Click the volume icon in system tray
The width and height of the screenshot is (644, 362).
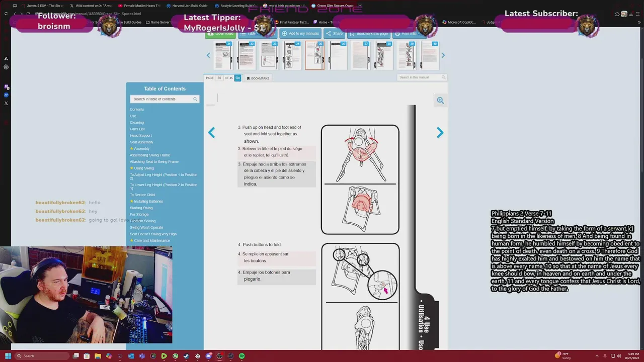tap(619, 356)
